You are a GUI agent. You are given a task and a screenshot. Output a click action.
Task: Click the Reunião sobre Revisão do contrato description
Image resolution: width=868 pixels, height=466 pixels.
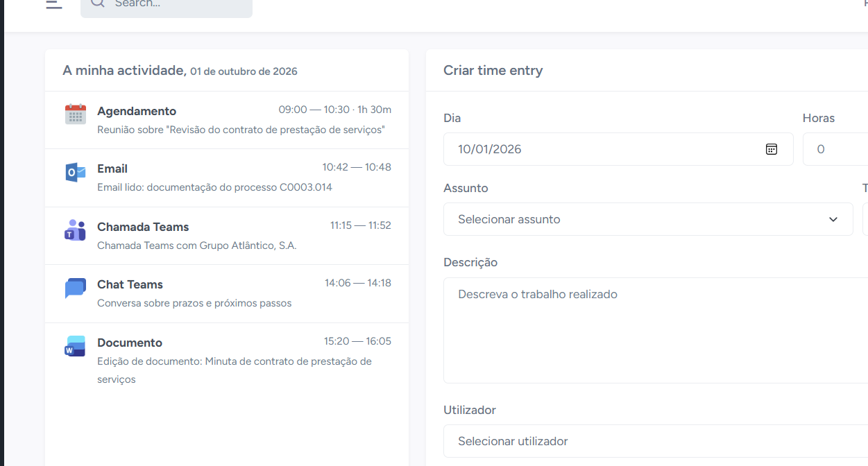click(x=241, y=130)
